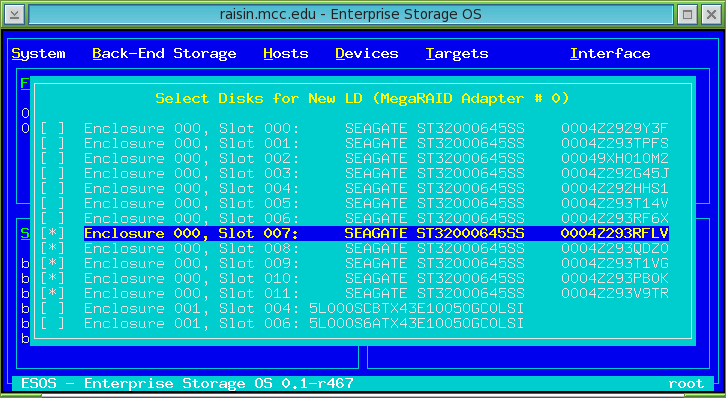726x398 pixels.
Task: Check the Slot 002 disk checkbox
Action: pos(52,158)
